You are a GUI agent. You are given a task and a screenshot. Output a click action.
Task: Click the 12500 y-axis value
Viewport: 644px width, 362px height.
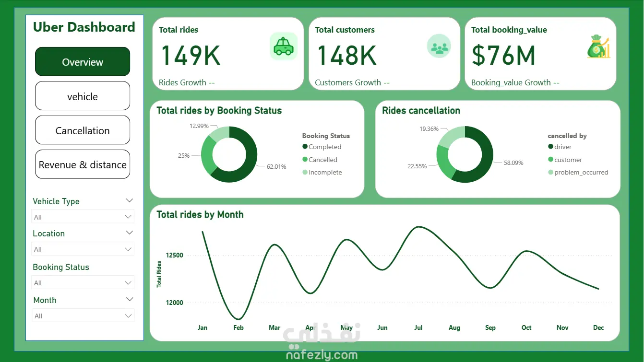coord(175,255)
